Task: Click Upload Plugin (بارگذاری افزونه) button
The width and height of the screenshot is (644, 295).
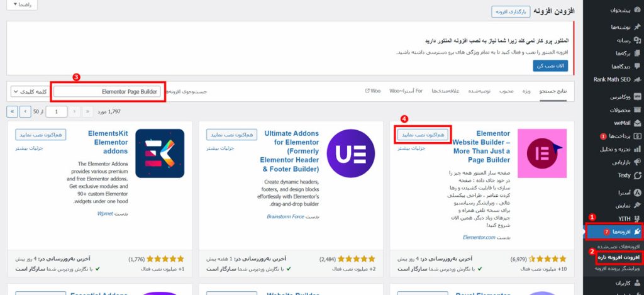Action: 511,11
